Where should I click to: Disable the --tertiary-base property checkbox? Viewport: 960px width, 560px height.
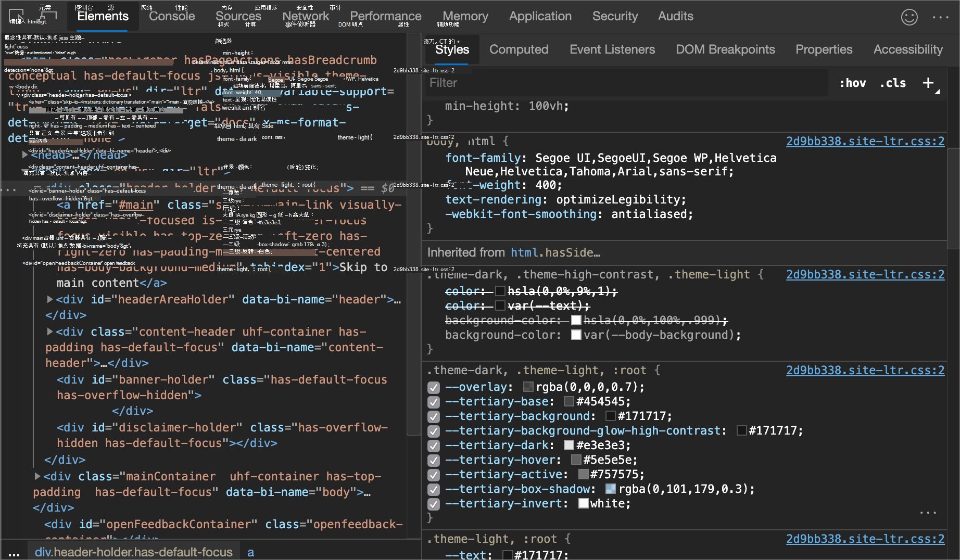click(x=433, y=402)
